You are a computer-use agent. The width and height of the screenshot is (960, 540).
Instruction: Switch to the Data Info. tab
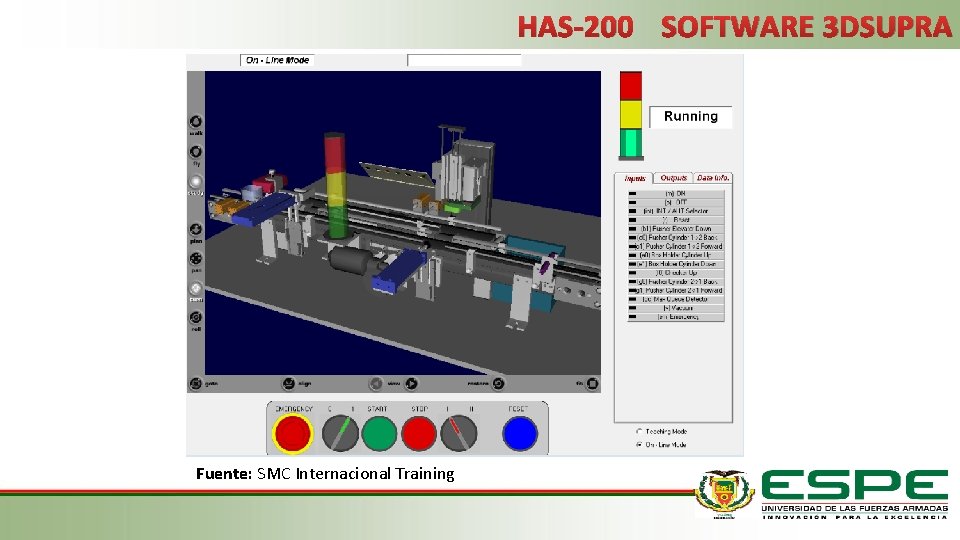[713, 178]
